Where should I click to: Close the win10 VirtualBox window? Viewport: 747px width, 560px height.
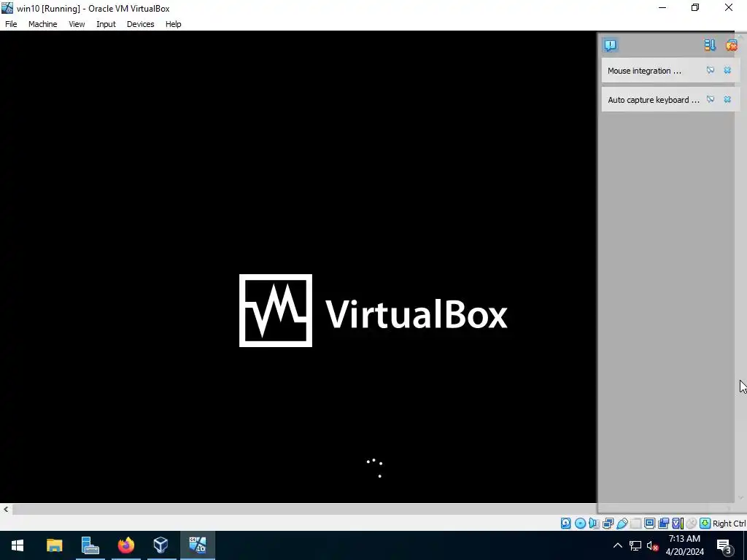click(x=729, y=7)
